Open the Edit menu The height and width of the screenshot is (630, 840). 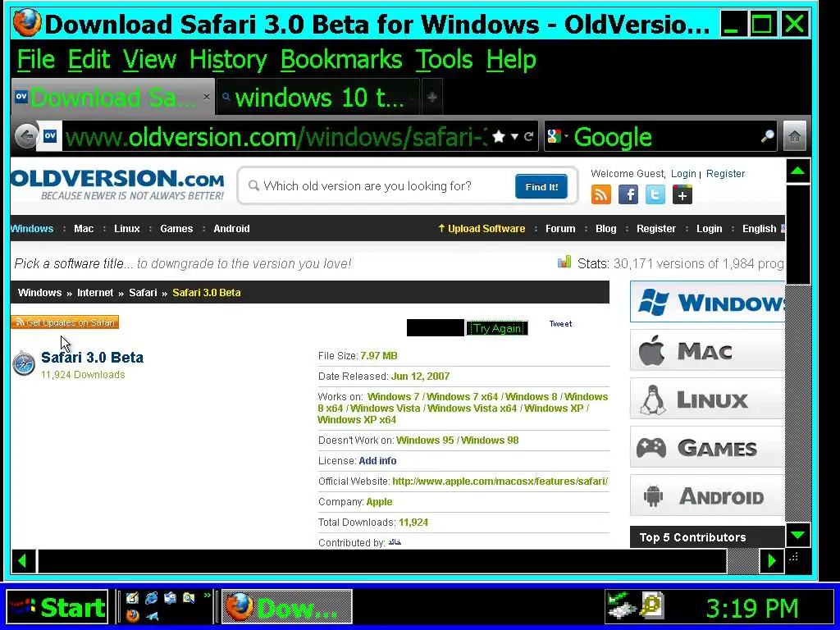(89, 59)
